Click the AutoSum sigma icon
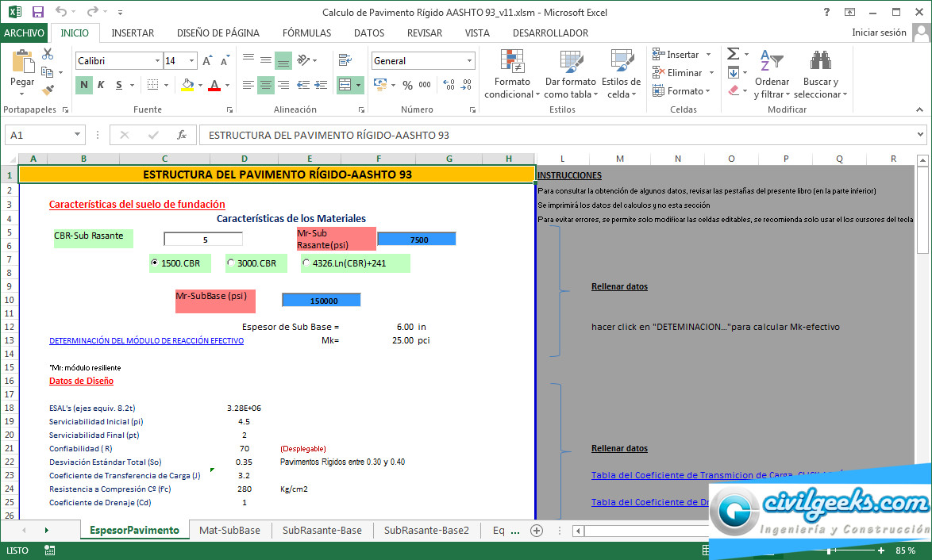Viewport: 932px width, 560px height. click(733, 54)
